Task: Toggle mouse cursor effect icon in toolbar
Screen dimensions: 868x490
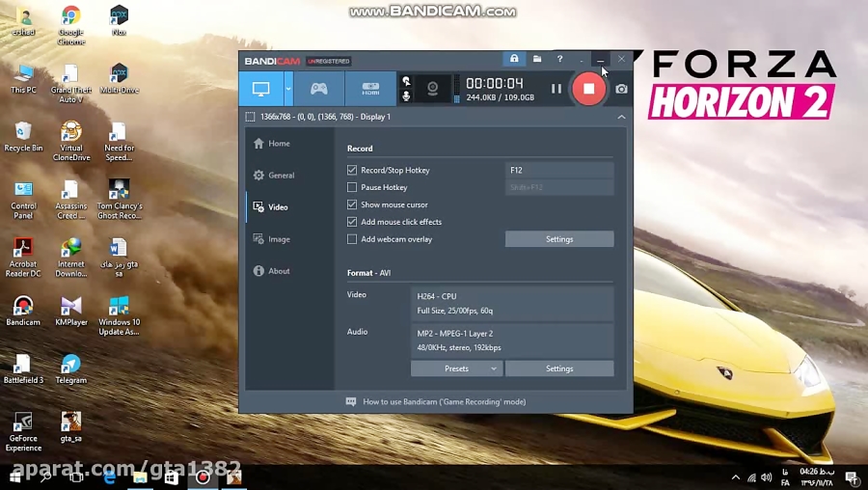Action: [x=406, y=81]
